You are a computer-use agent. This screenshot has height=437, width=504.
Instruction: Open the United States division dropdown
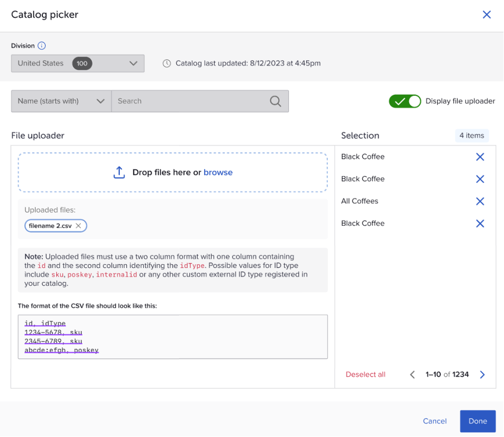[77, 64]
